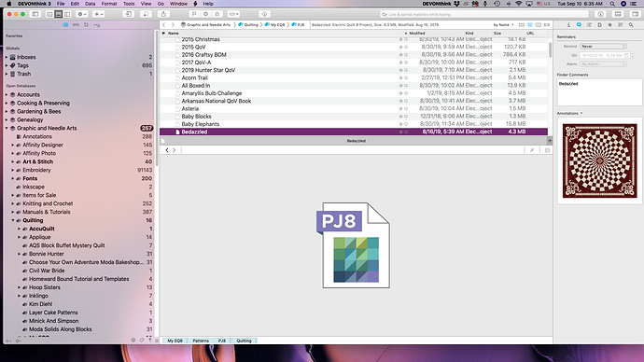
Task: Toggle the lock toolbar button
Action: 217,14
